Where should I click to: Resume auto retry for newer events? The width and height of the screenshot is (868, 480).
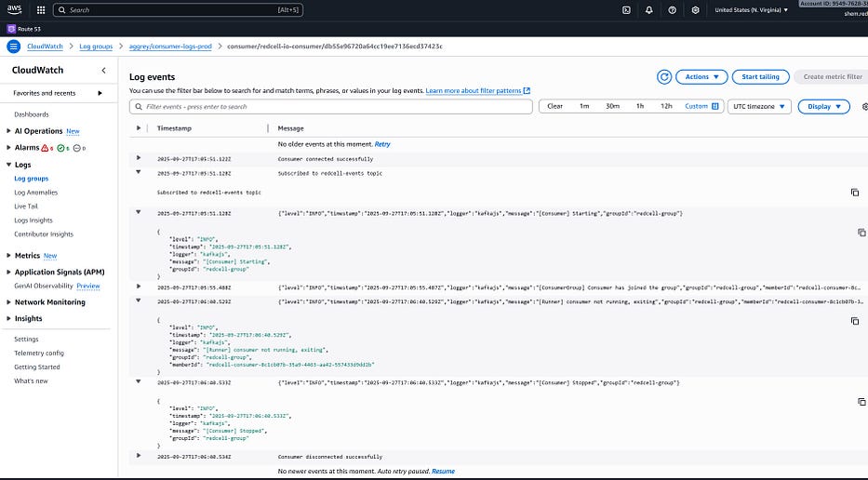pyautogui.click(x=444, y=472)
